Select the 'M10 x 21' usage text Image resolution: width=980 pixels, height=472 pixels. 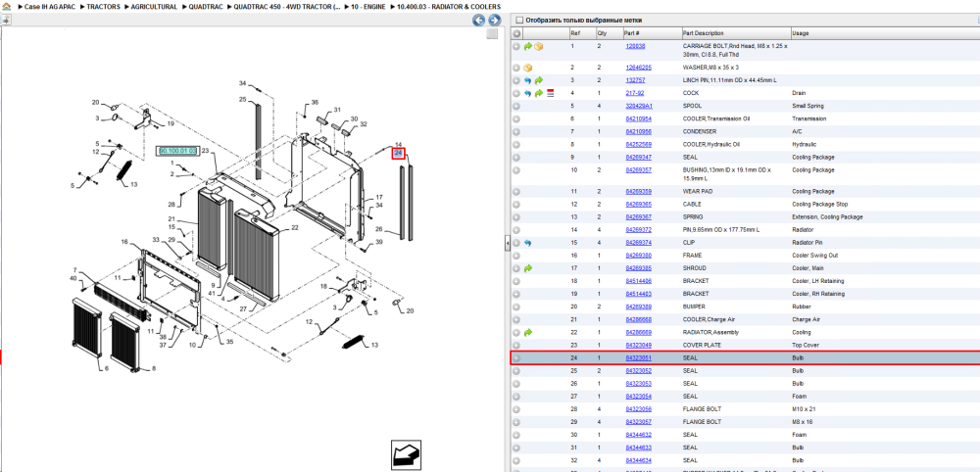click(x=804, y=409)
